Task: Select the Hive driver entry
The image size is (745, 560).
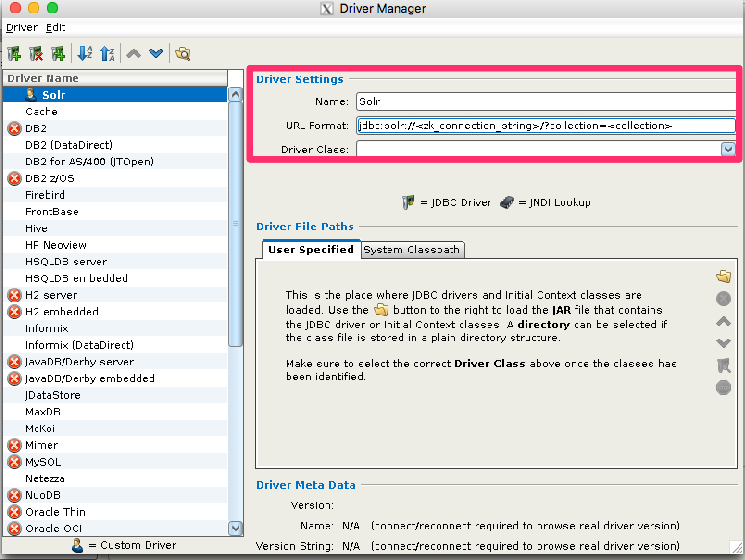Action: coord(37,228)
